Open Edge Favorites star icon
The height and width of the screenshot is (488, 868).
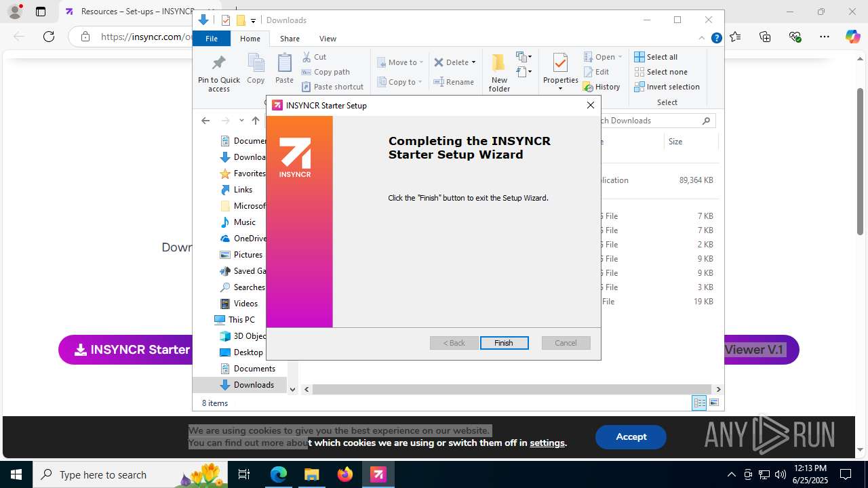tap(736, 37)
